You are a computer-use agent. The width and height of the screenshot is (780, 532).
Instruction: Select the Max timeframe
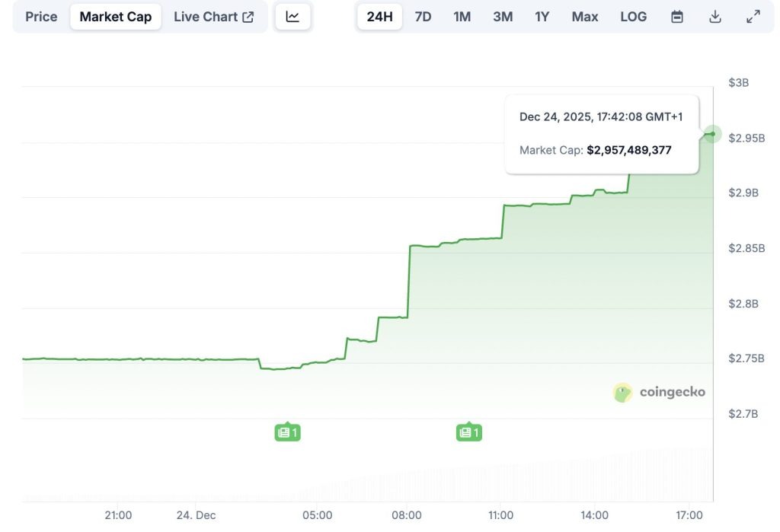coord(584,16)
